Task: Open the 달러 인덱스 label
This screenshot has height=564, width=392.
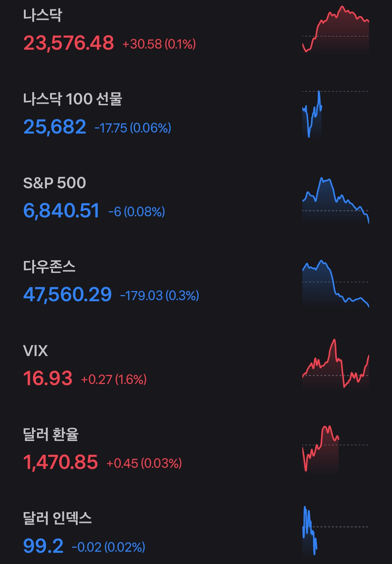Action: tap(57, 518)
